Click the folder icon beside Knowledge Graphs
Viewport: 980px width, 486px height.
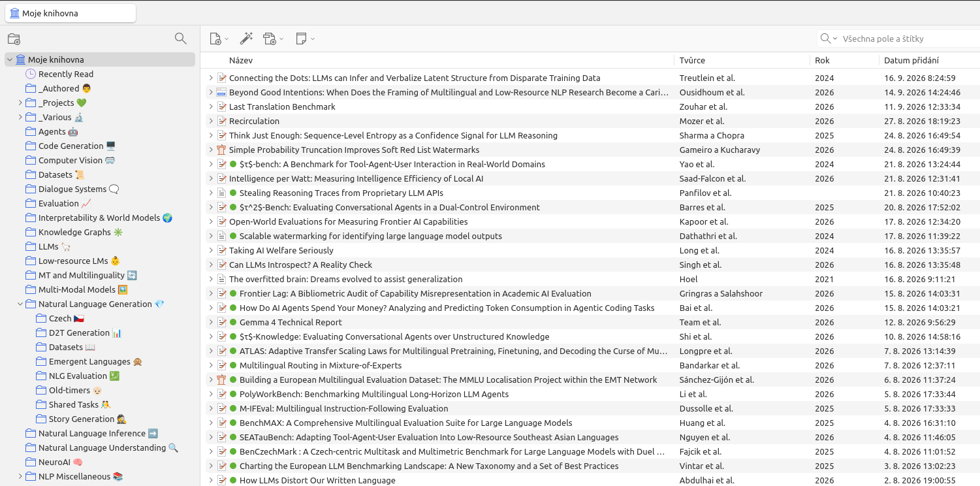tap(31, 232)
